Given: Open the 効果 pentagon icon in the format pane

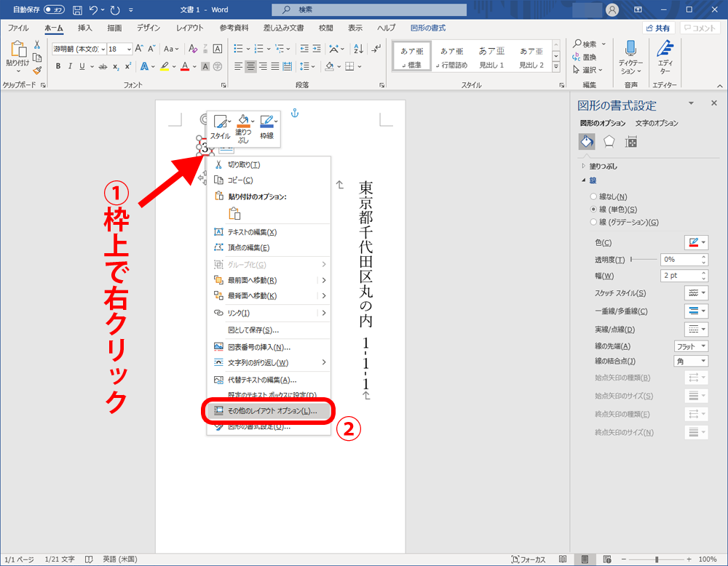Looking at the screenshot, I should point(609,141).
